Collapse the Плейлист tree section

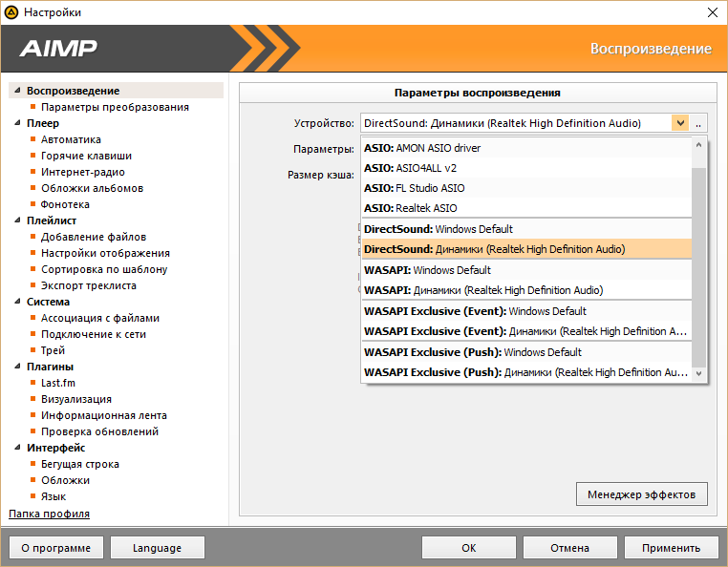(17, 220)
